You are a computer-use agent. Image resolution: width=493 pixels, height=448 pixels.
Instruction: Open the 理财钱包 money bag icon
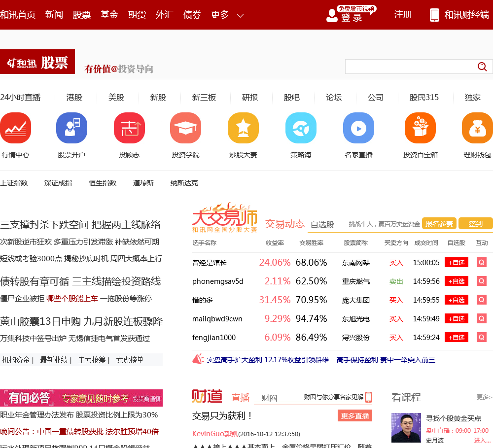477,128
